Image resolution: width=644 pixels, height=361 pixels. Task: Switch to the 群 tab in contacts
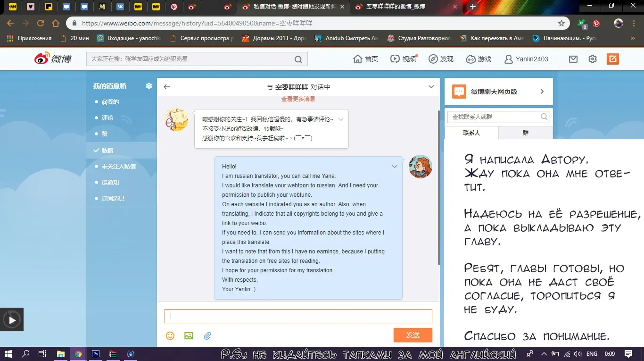coord(525,133)
